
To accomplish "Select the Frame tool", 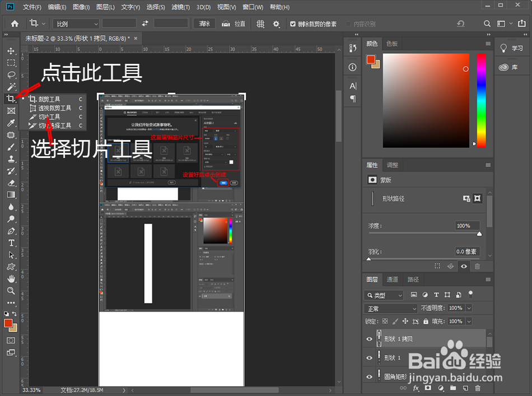I will point(11,110).
